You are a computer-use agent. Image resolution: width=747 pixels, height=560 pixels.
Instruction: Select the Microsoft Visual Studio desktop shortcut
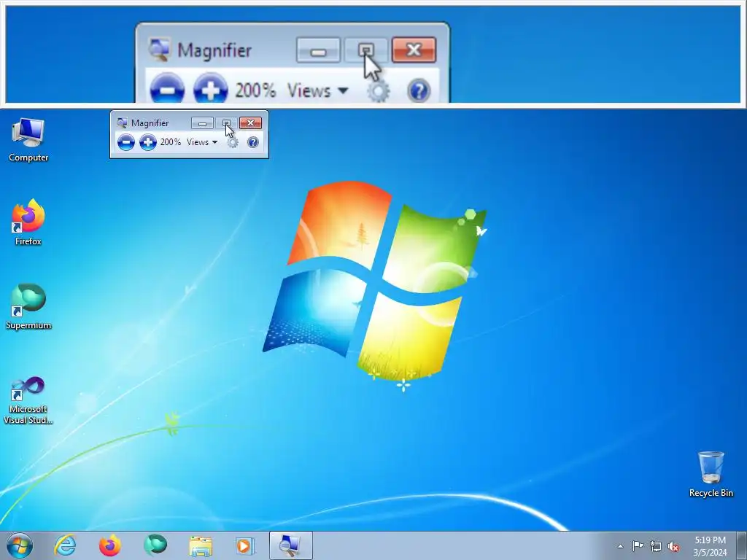(28, 400)
